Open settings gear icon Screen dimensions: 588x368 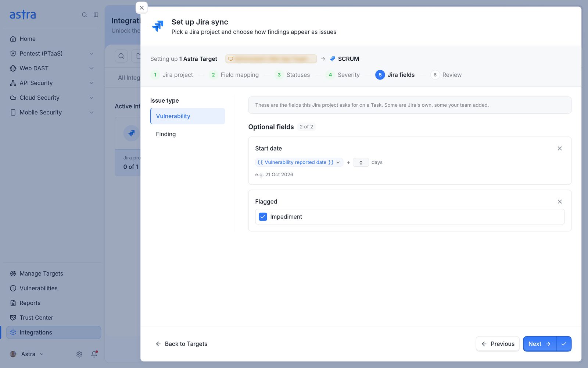(79, 354)
